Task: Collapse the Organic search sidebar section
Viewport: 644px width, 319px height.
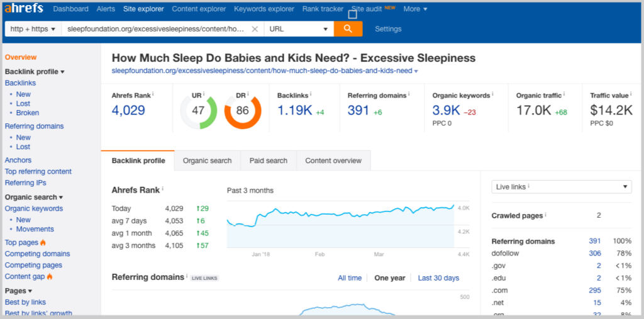Action: point(34,197)
